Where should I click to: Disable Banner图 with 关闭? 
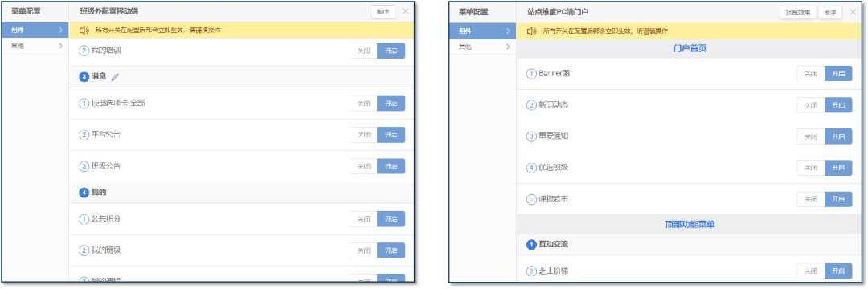[811, 74]
